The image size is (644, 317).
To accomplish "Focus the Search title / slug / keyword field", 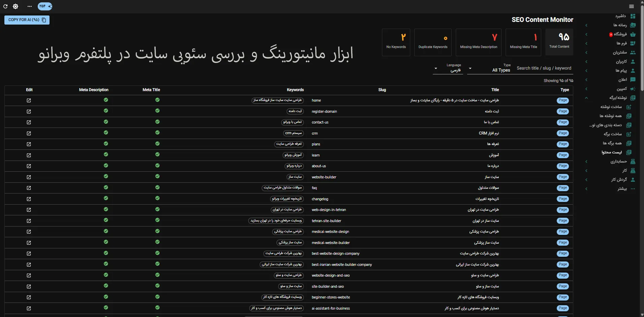I will 544,68.
